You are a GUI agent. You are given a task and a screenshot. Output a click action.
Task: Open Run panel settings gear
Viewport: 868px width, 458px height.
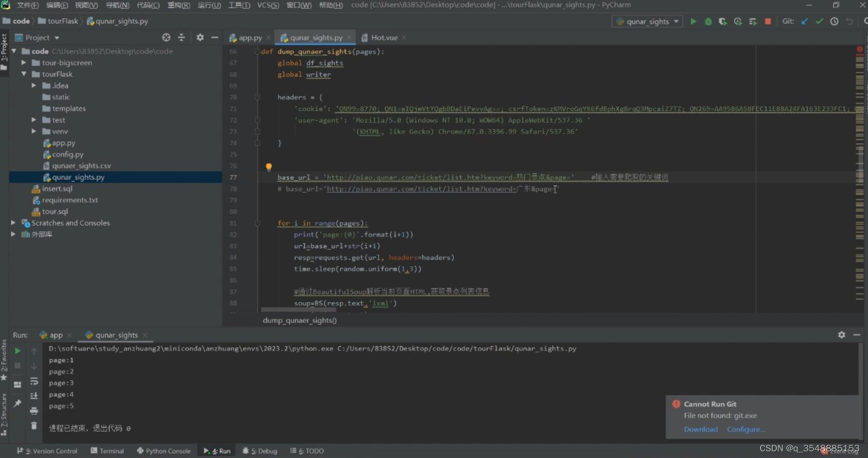842,334
